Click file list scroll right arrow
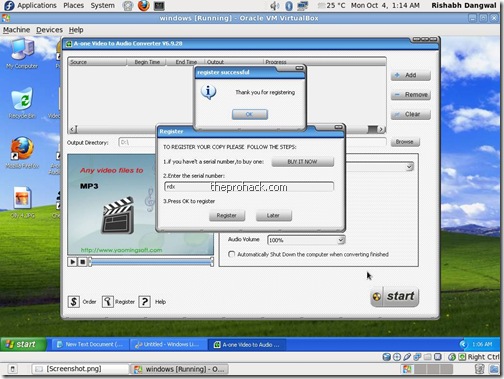The image size is (504, 379). point(382,129)
